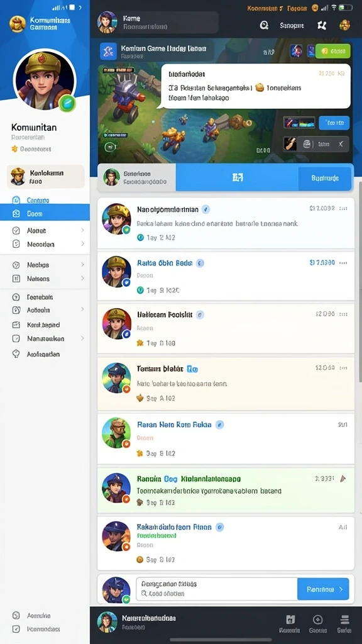Click the flag icon on green highlighted post

point(344,479)
